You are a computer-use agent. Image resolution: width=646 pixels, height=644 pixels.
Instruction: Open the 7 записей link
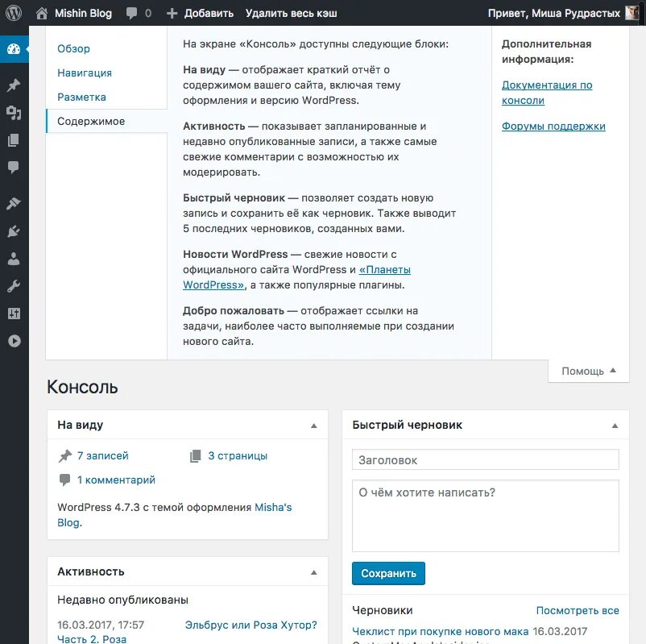tap(103, 455)
